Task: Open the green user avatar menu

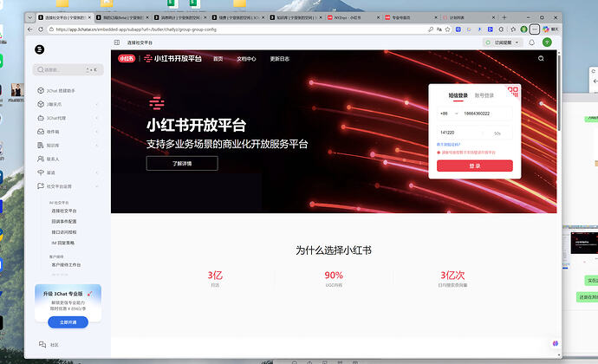Action: point(547,42)
